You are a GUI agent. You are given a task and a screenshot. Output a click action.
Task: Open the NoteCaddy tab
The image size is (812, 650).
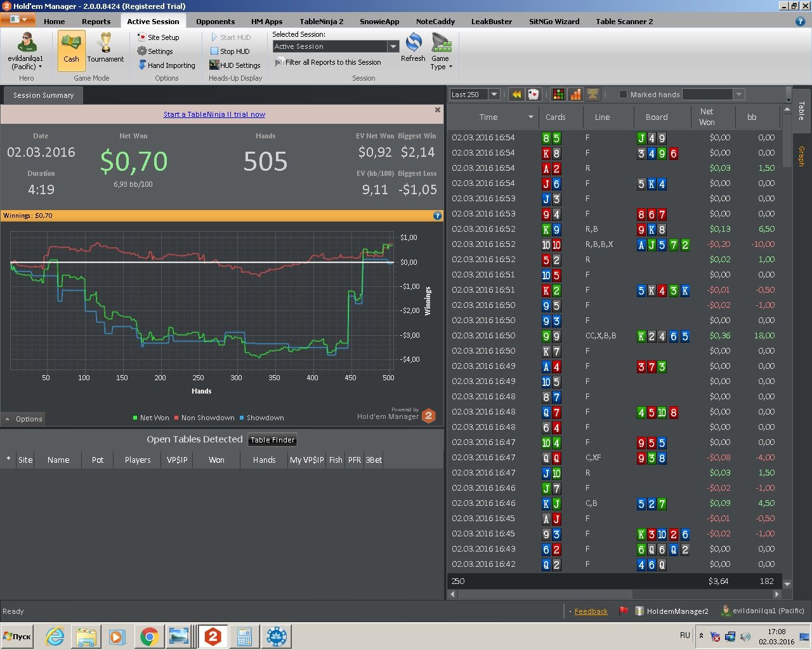pos(436,22)
